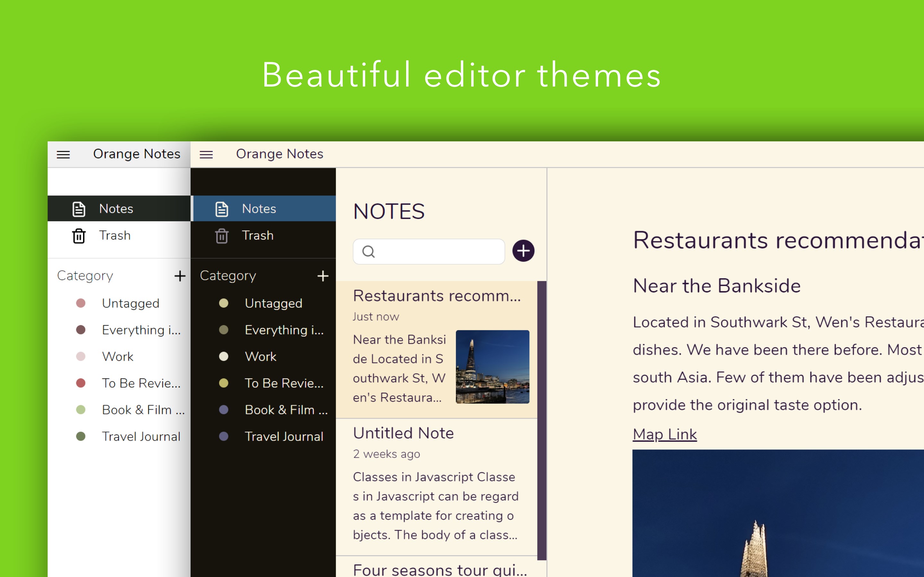Click the magnifier icon in search box
This screenshot has height=577, width=924.
click(368, 252)
